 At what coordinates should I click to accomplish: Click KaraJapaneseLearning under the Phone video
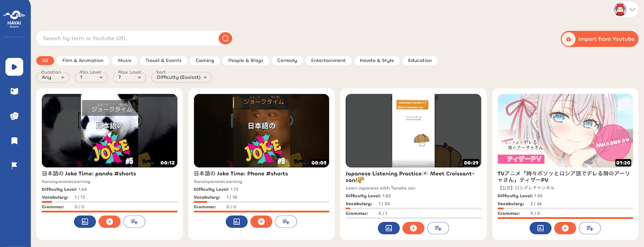click(218, 182)
